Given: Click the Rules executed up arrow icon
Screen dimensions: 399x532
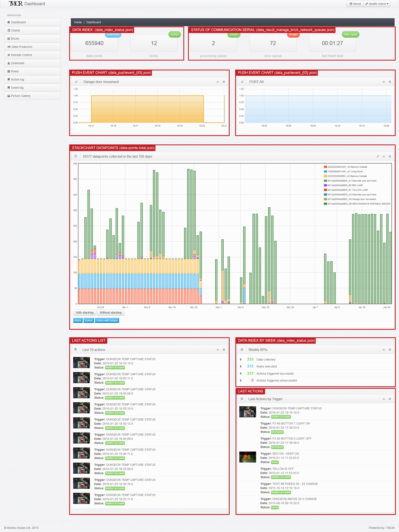Looking at the screenshot, I should 241,367.
